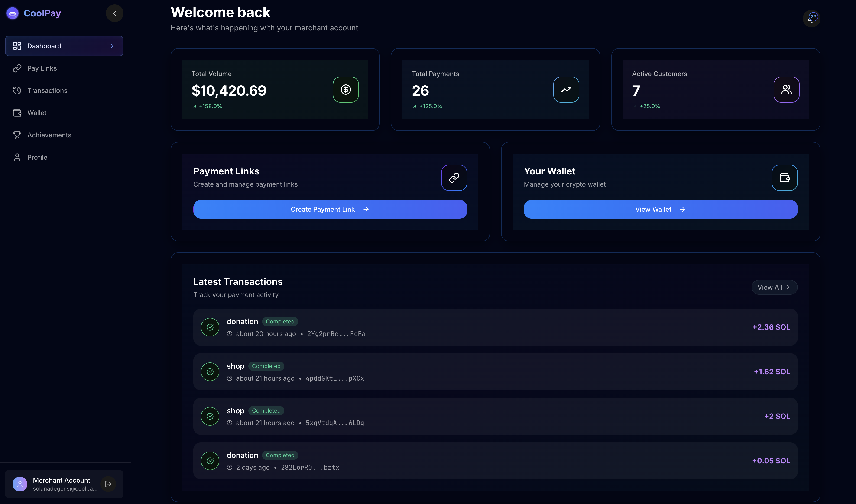Click the check icon on 2.36 SOL donation
This screenshot has height=504, width=856.
[210, 327]
